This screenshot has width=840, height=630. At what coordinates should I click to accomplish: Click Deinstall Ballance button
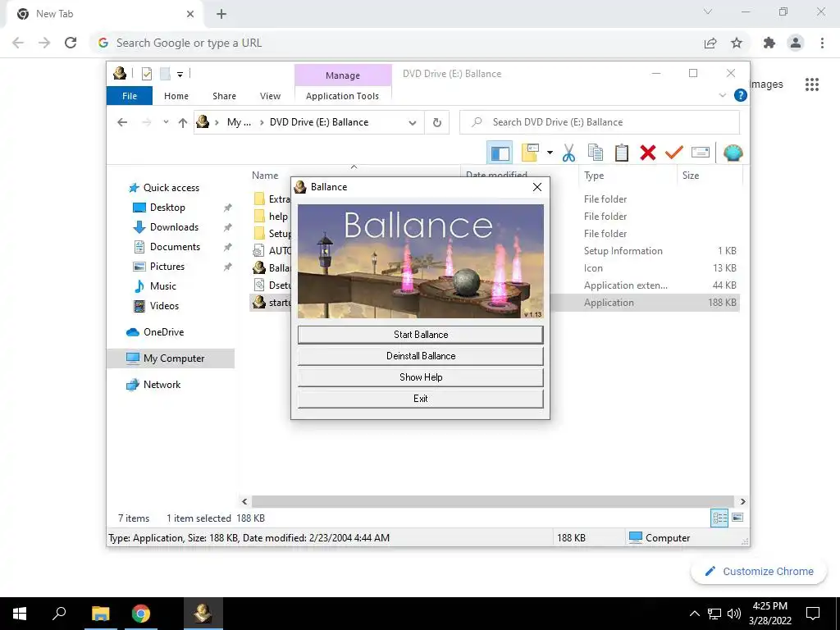pyautogui.click(x=421, y=356)
